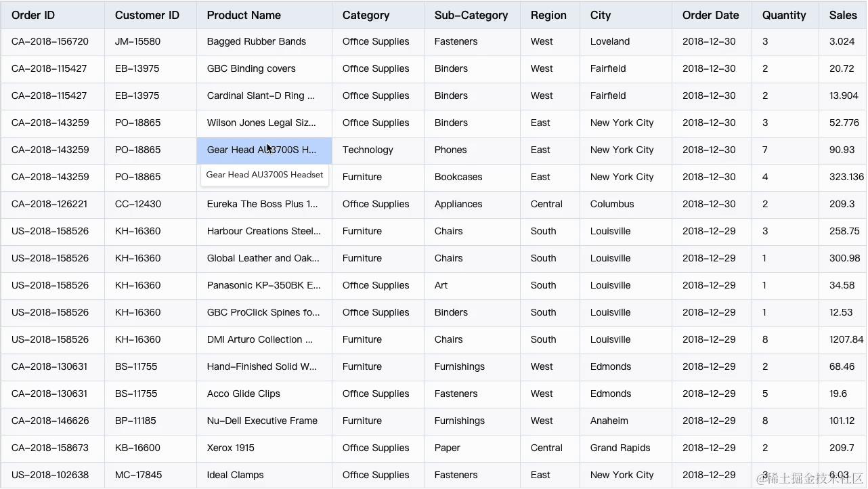Click the Gear Head AU3700S Headset tooltip
Screen dimensions: 868x489
click(264, 175)
